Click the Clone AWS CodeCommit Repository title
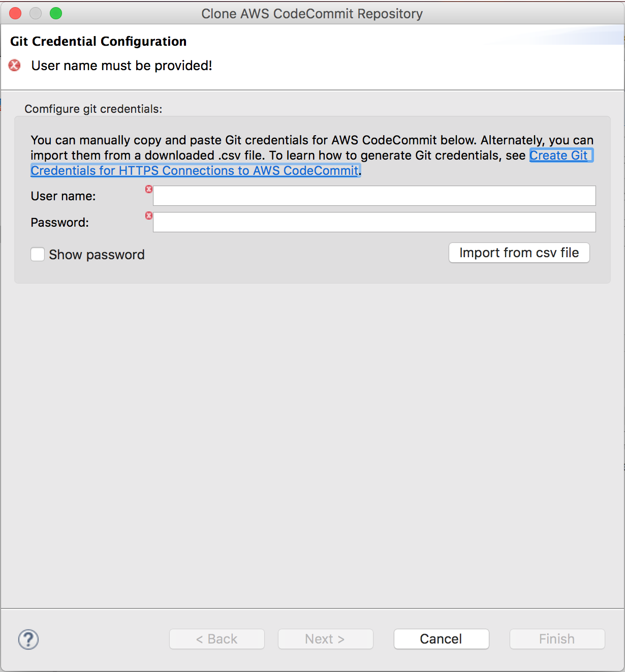The image size is (625, 672). pyautogui.click(x=312, y=14)
